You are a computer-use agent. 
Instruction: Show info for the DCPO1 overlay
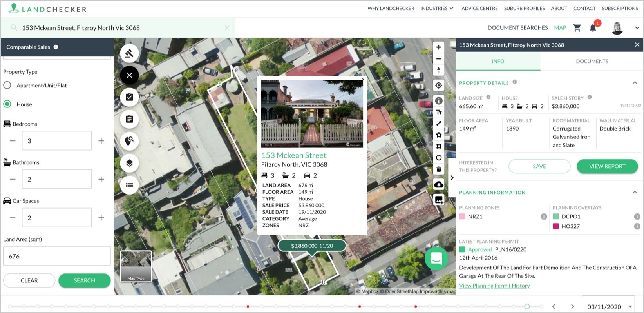coord(637,217)
